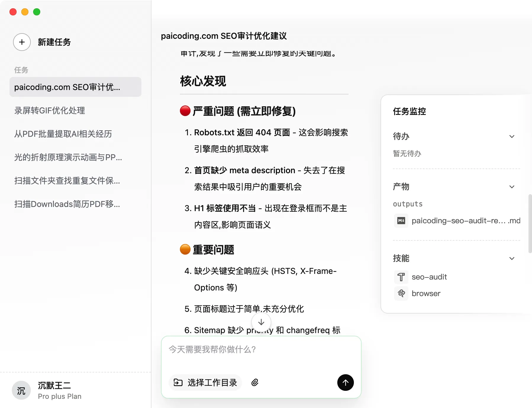The height and width of the screenshot is (408, 532).
Task: Click the right panel scrollbar
Action: coord(530,224)
